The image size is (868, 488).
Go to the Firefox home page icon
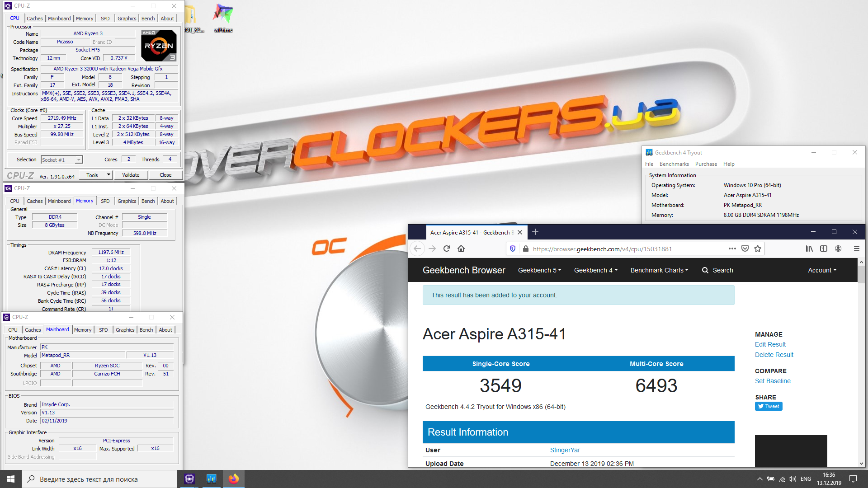461,249
